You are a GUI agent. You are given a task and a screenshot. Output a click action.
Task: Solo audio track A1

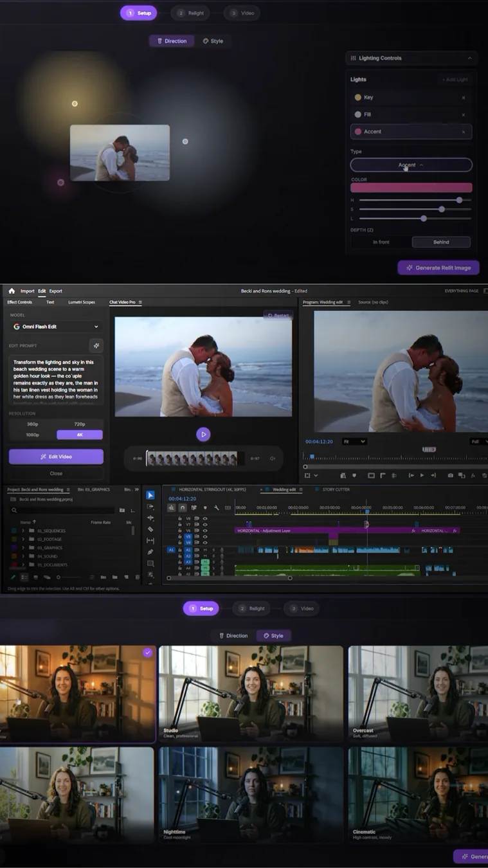[x=213, y=550]
